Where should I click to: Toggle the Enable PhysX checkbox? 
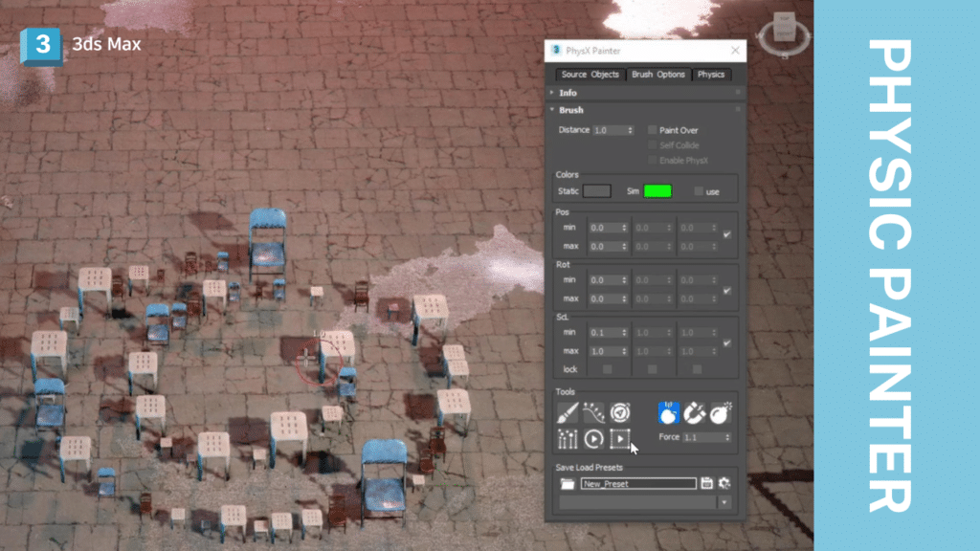(x=653, y=160)
